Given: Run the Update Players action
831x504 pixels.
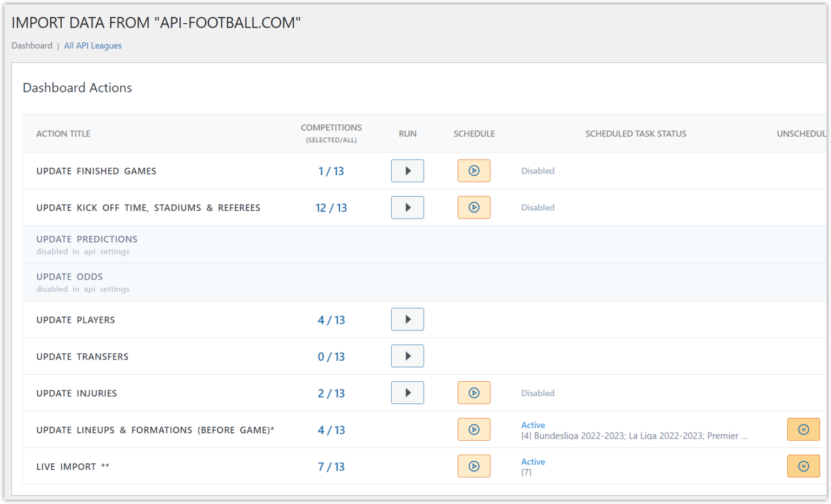Looking at the screenshot, I should pyautogui.click(x=407, y=319).
